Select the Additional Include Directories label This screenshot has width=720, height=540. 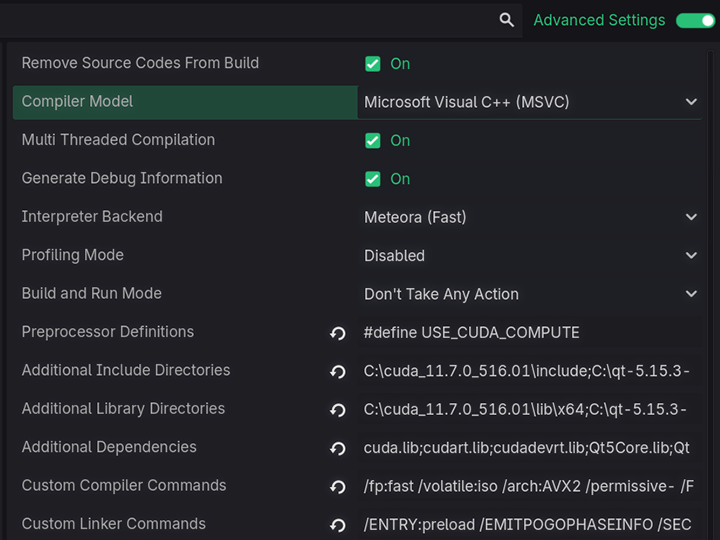click(126, 370)
